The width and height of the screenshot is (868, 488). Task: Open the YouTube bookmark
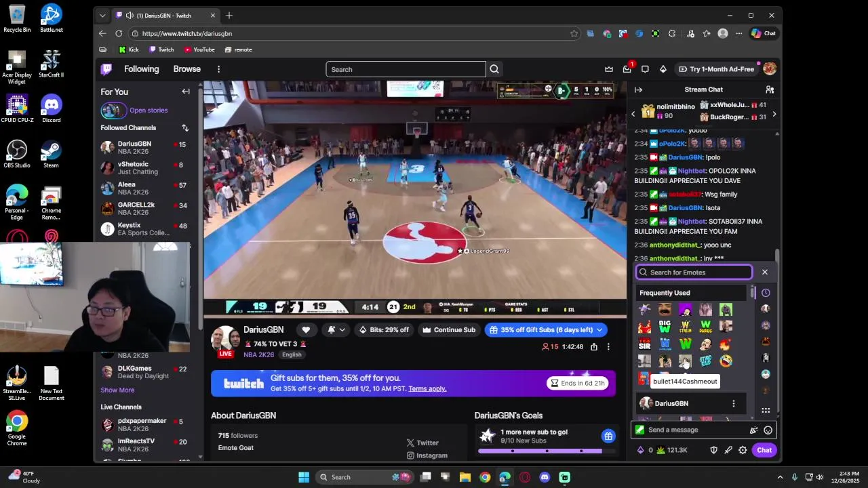point(199,49)
